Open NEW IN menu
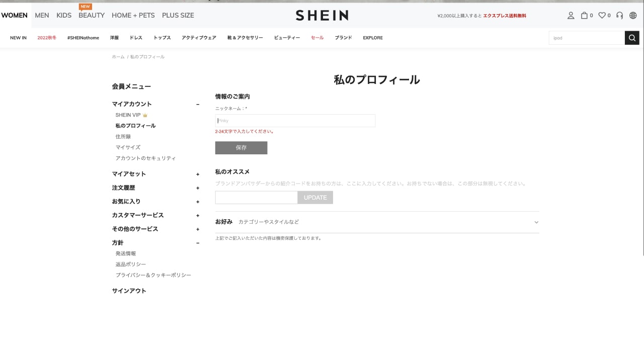This screenshot has width=644, height=362. [18, 38]
